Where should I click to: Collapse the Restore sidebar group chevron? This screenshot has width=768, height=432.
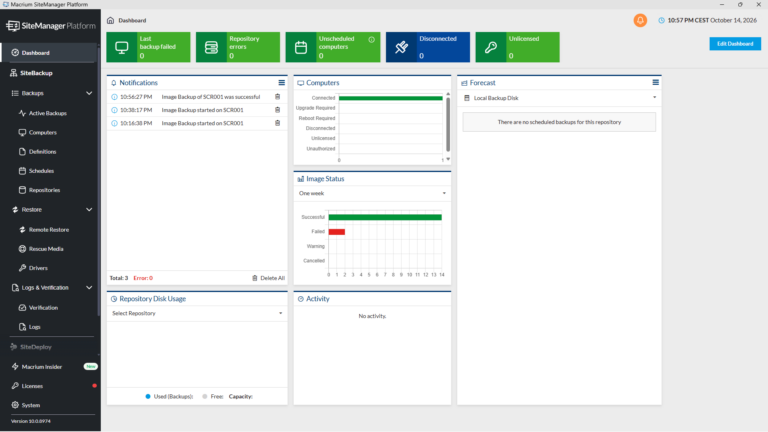coord(89,210)
